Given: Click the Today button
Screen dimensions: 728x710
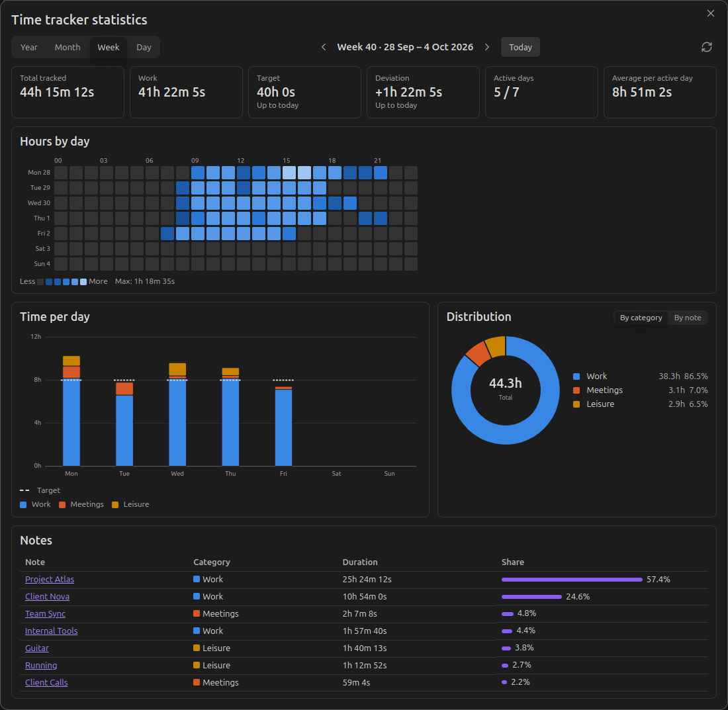Looking at the screenshot, I should coord(520,48).
